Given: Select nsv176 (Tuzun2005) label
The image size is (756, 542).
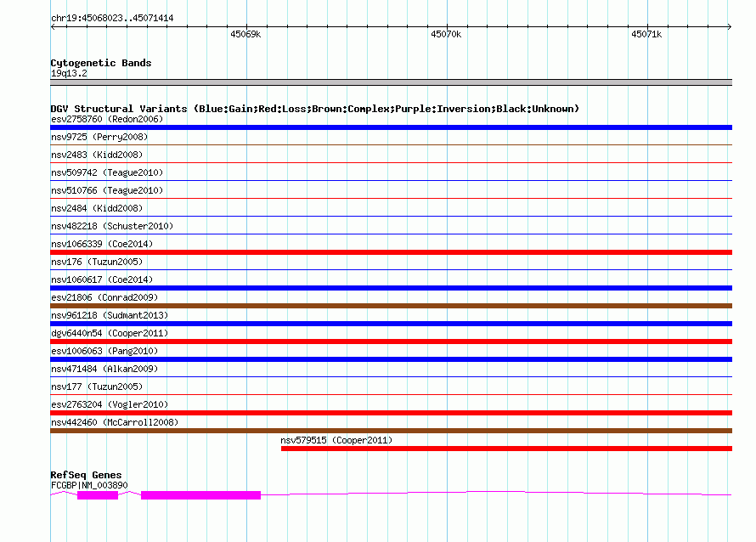Looking at the screenshot, I should (x=97, y=262).
